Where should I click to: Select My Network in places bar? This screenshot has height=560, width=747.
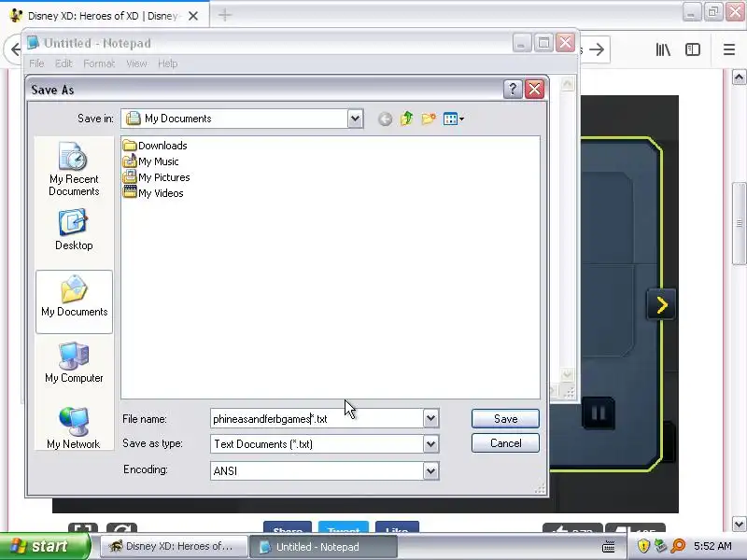[74, 428]
